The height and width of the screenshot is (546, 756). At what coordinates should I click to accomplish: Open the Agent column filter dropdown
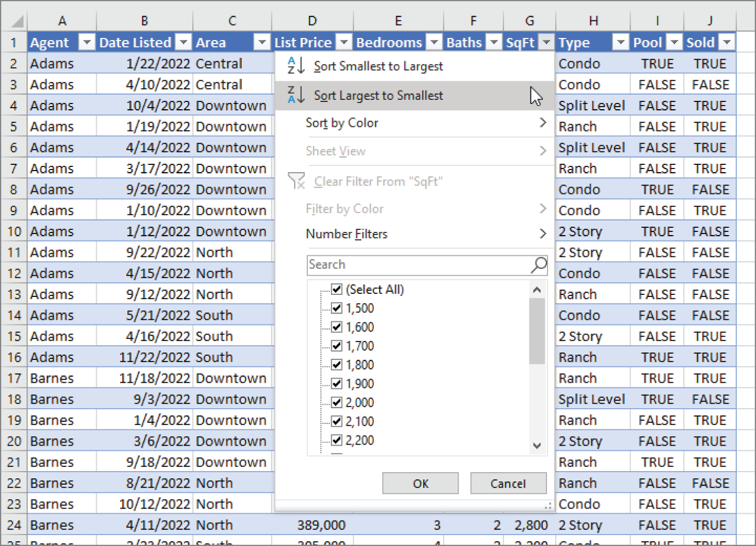[x=87, y=42]
